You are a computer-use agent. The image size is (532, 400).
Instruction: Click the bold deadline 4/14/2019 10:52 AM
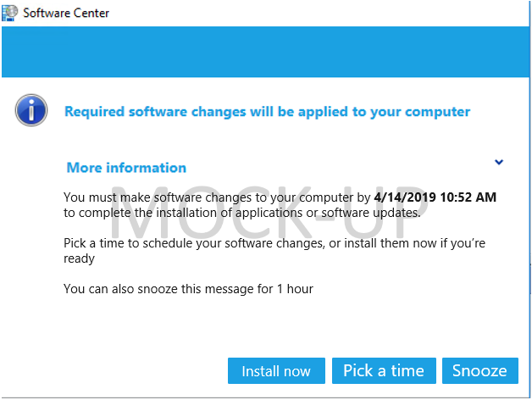(x=435, y=197)
